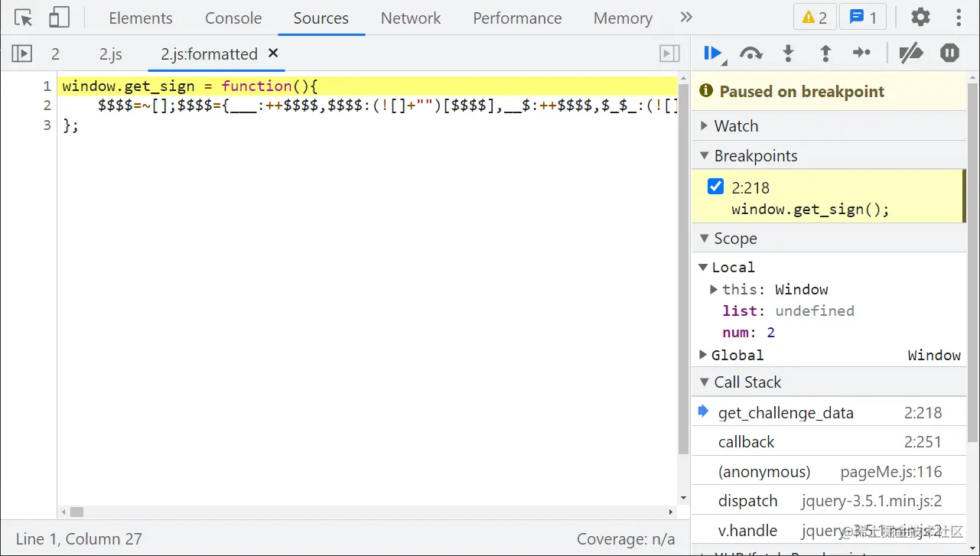Image resolution: width=980 pixels, height=556 pixels.
Task: Select the v.handle call stack frame
Action: click(829, 531)
